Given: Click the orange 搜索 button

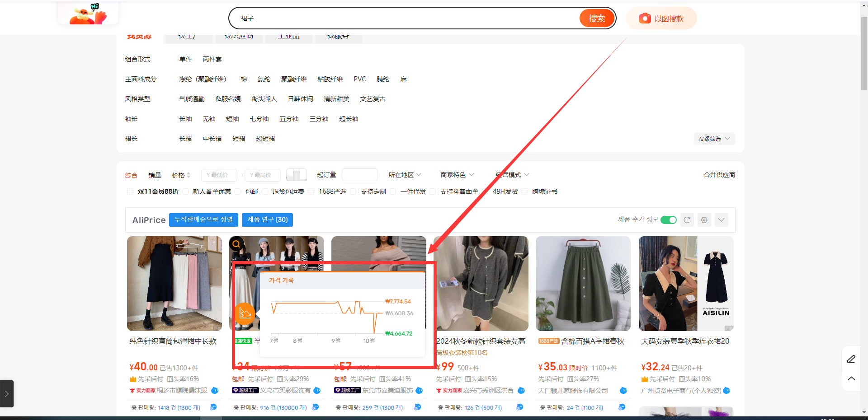Looking at the screenshot, I should pyautogui.click(x=597, y=18).
